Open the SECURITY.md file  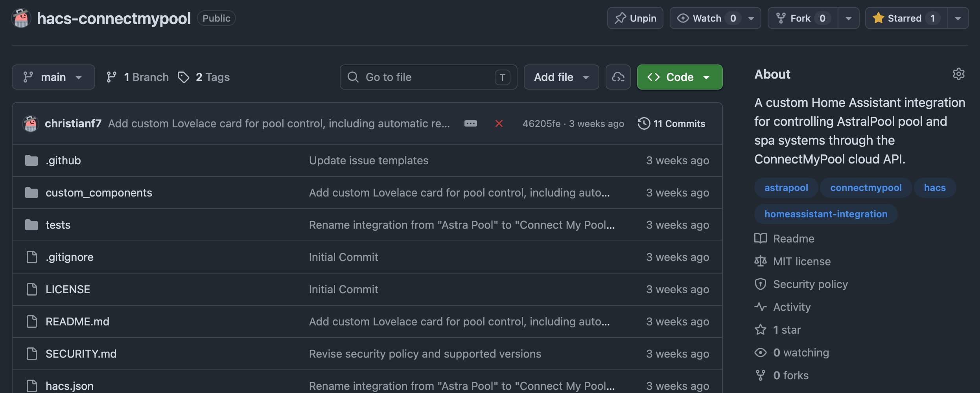(81, 354)
